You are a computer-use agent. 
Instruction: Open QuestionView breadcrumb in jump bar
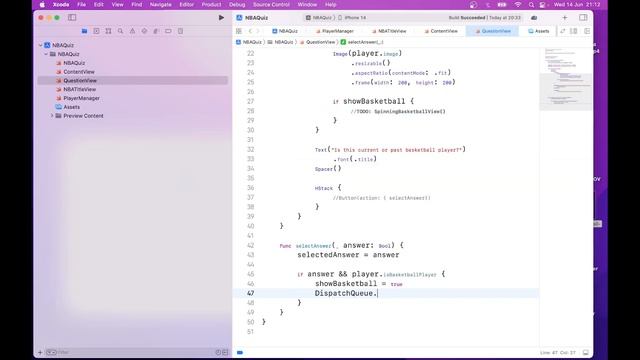pyautogui.click(x=317, y=42)
